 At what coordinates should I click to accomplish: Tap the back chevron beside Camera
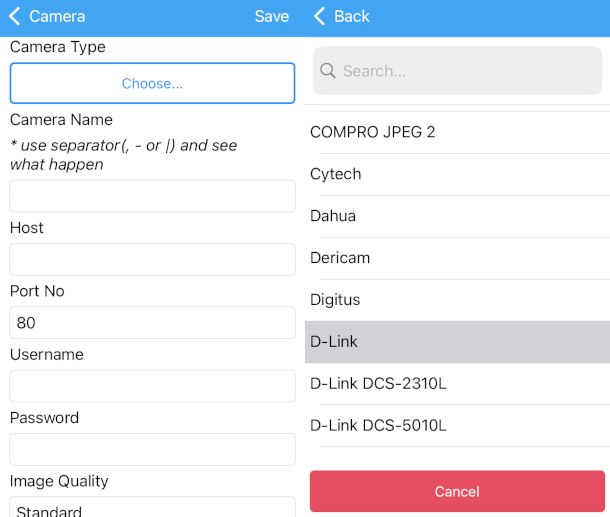click(15, 16)
